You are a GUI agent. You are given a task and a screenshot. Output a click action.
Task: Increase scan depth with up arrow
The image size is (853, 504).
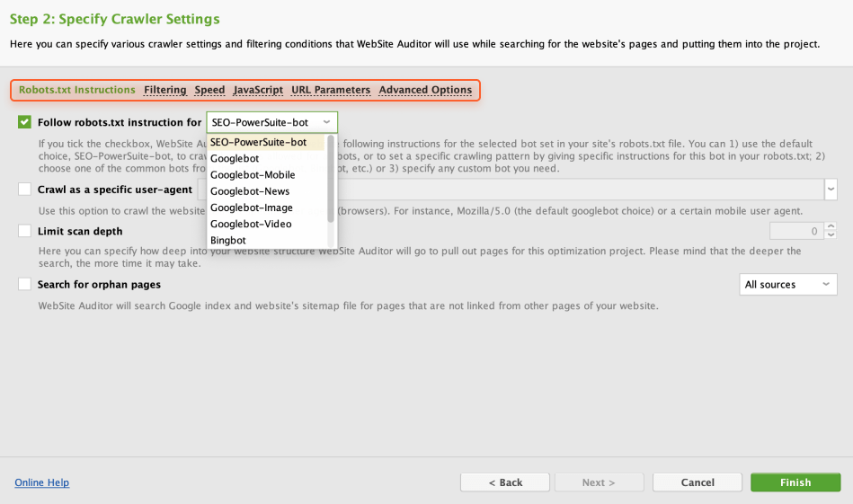click(831, 226)
